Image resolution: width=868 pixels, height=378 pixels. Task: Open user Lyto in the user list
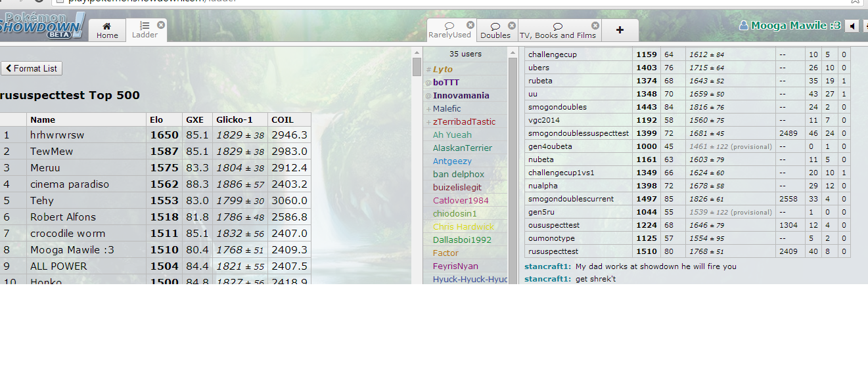click(442, 69)
